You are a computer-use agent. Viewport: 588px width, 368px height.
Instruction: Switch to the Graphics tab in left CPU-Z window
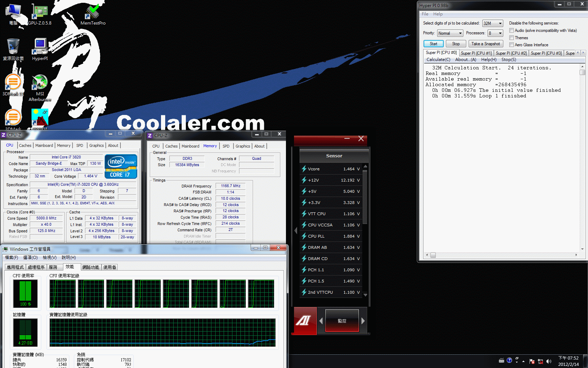(96, 145)
